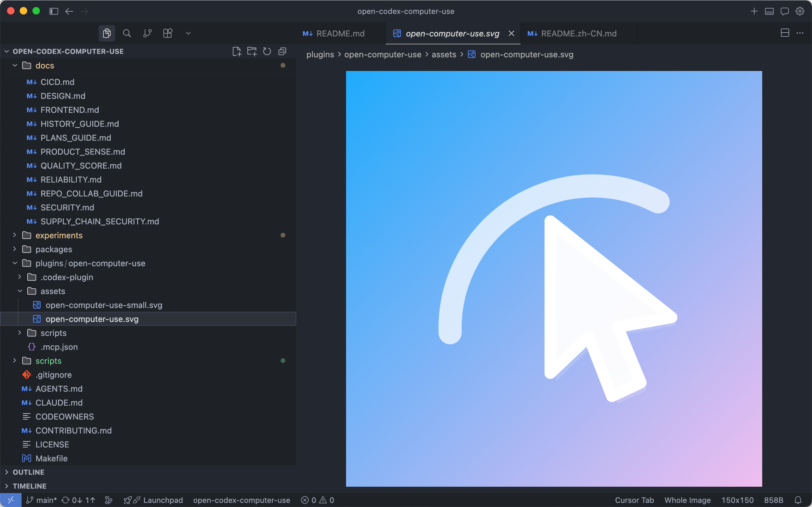Open the Extensions view icon

click(x=167, y=33)
